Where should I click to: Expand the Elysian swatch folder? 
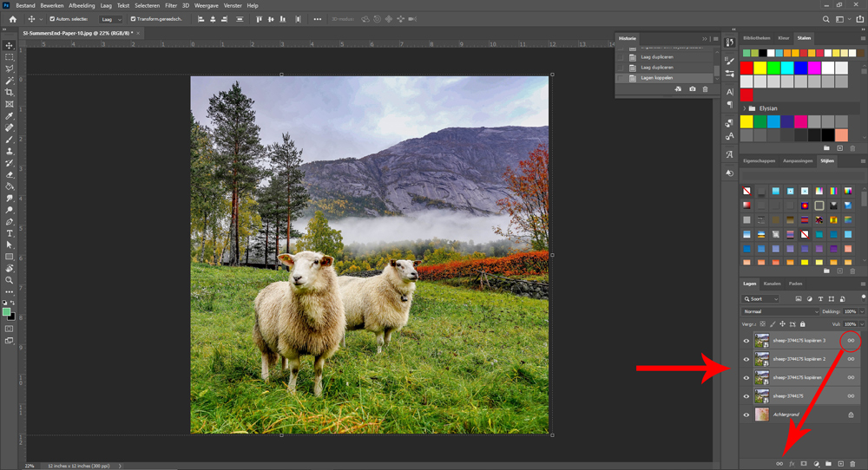click(x=745, y=108)
